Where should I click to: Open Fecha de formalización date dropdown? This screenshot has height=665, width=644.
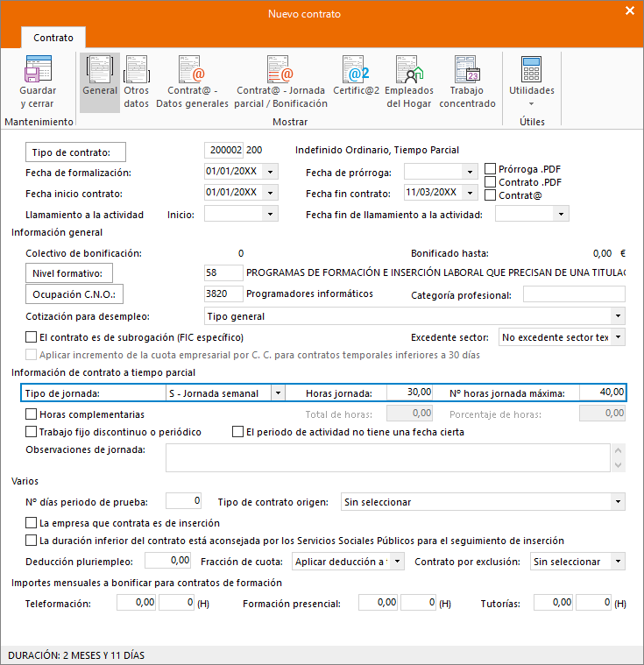click(270, 172)
